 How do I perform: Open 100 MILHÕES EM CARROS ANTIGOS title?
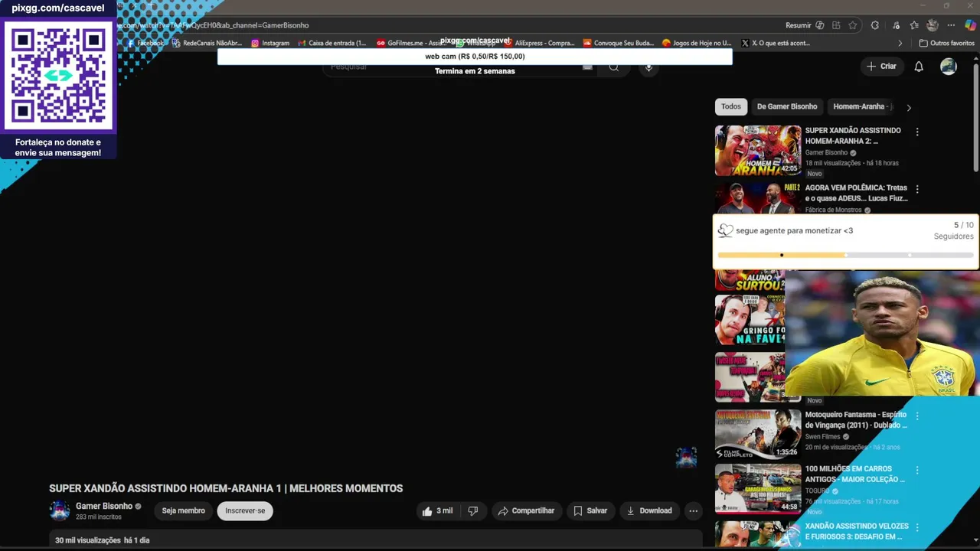point(855,474)
